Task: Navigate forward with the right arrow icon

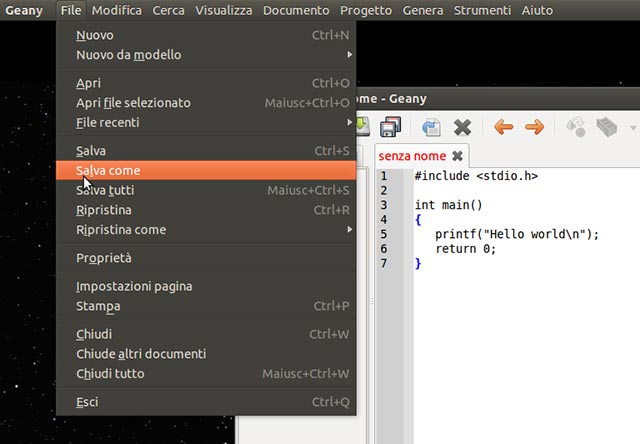Action: point(534,127)
